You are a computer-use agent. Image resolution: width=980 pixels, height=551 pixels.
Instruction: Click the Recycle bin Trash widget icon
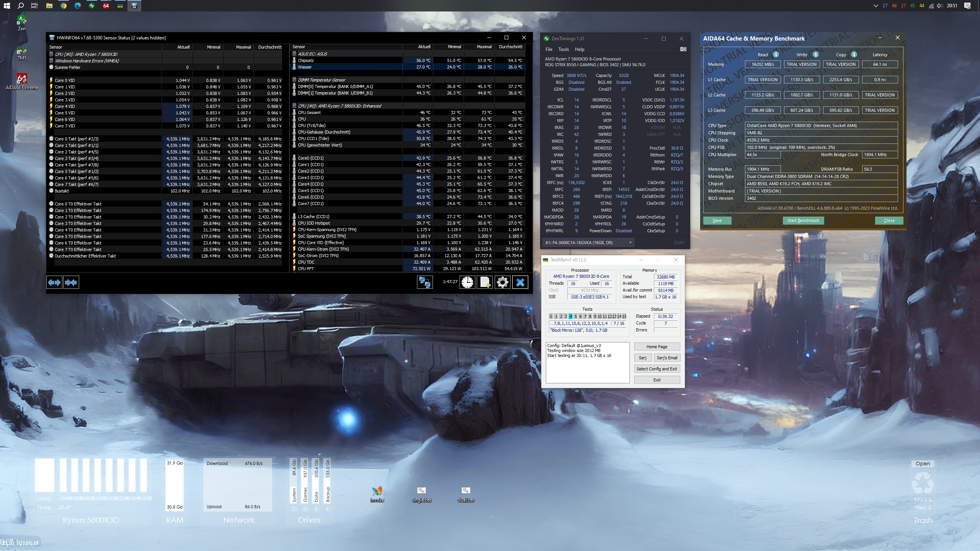pos(923,483)
